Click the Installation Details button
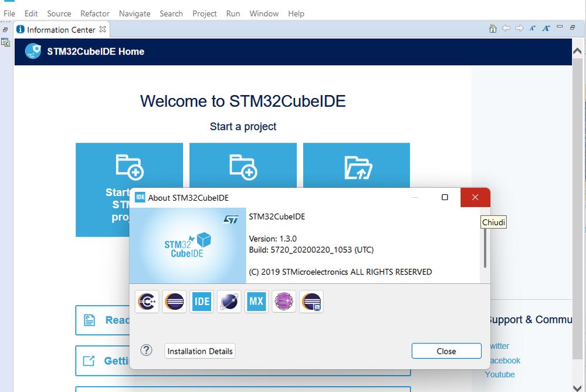This screenshot has height=392, width=586. pos(200,351)
